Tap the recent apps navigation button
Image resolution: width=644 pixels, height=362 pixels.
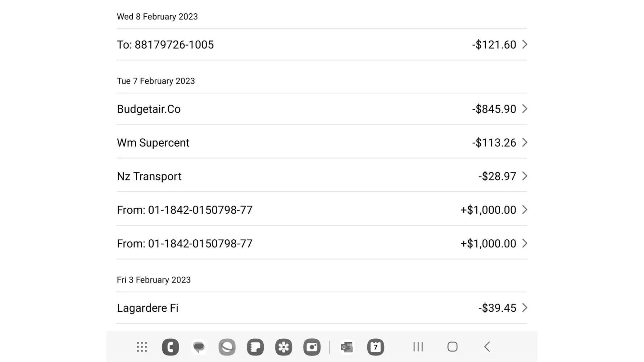pos(418,347)
